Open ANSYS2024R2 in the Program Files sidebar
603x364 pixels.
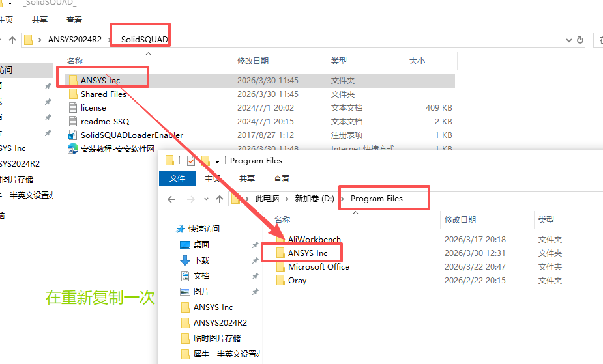(x=214, y=323)
